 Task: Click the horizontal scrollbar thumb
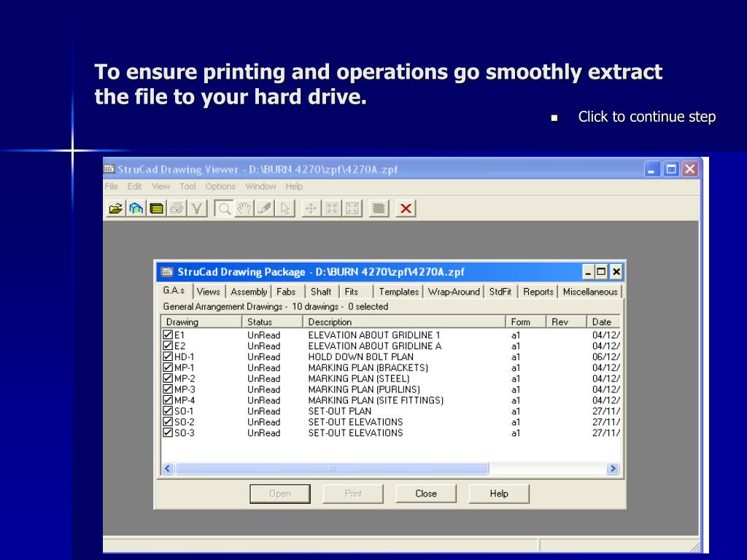pos(332,469)
